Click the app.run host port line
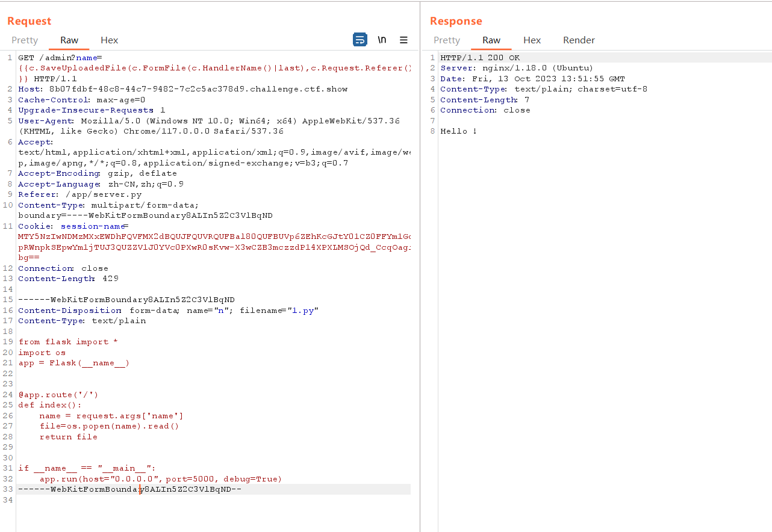This screenshot has height=532, width=772. tap(160, 479)
